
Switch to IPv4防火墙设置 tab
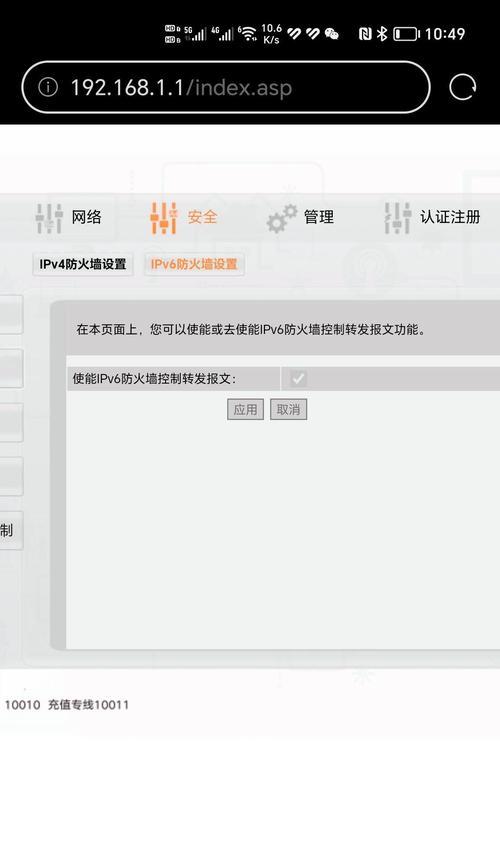coord(83,265)
